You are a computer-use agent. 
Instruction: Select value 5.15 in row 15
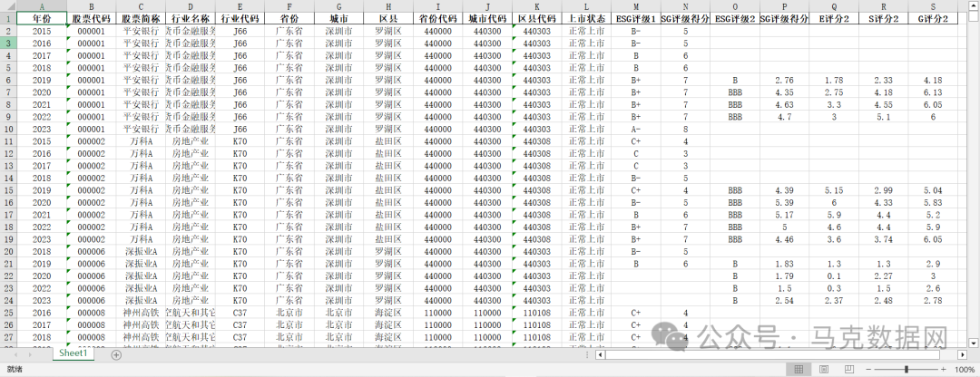pos(834,190)
